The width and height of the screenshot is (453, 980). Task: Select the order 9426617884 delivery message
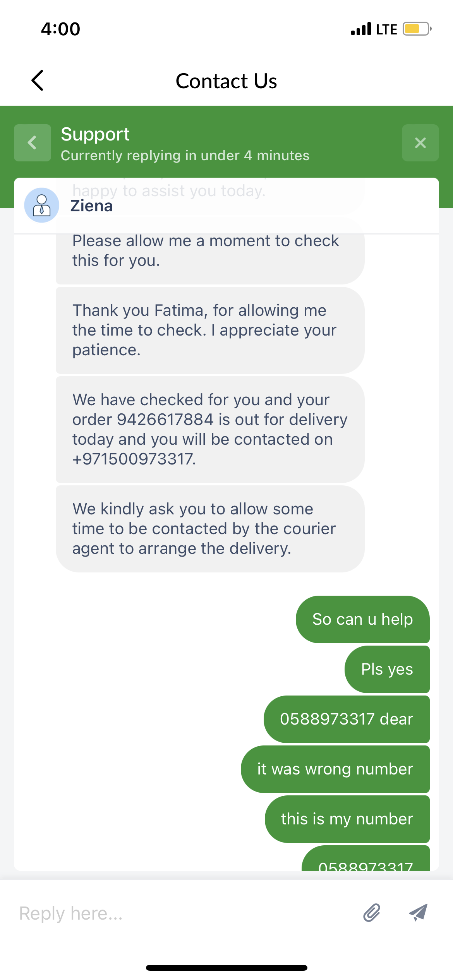pos(210,429)
